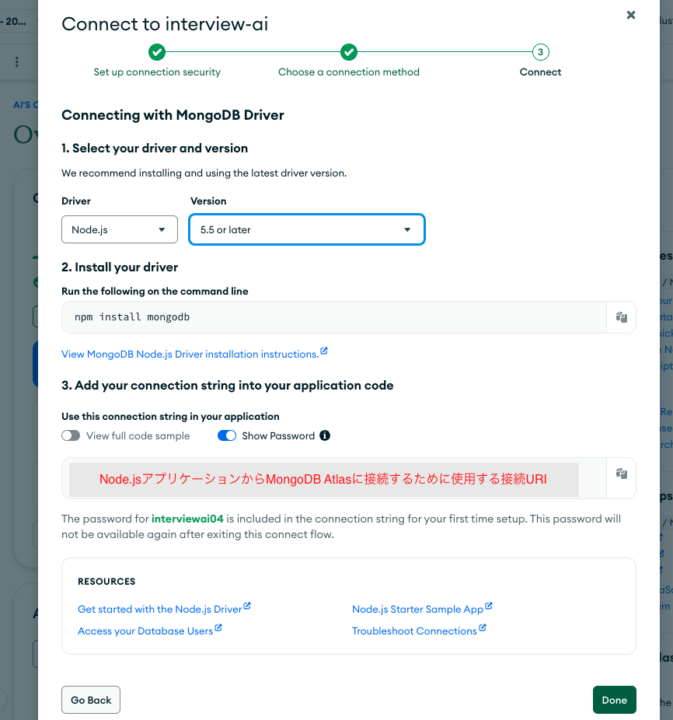
Task: Open Show Password info tooltip icon
Action: pyautogui.click(x=325, y=436)
